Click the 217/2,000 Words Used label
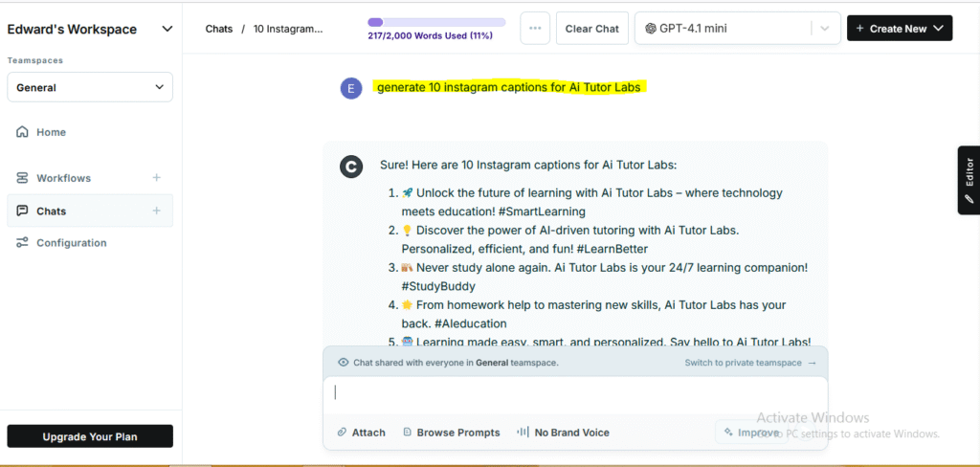The image size is (980, 467). (x=430, y=36)
